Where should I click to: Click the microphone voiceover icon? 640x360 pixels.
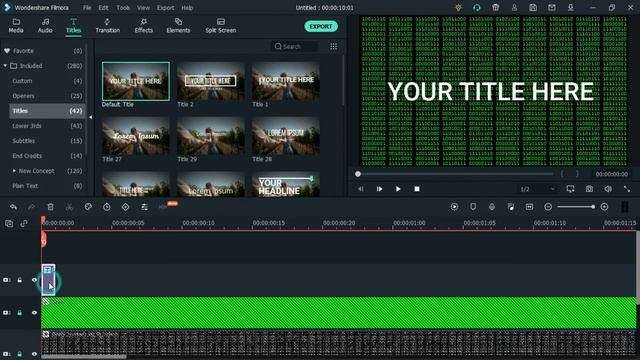492,207
